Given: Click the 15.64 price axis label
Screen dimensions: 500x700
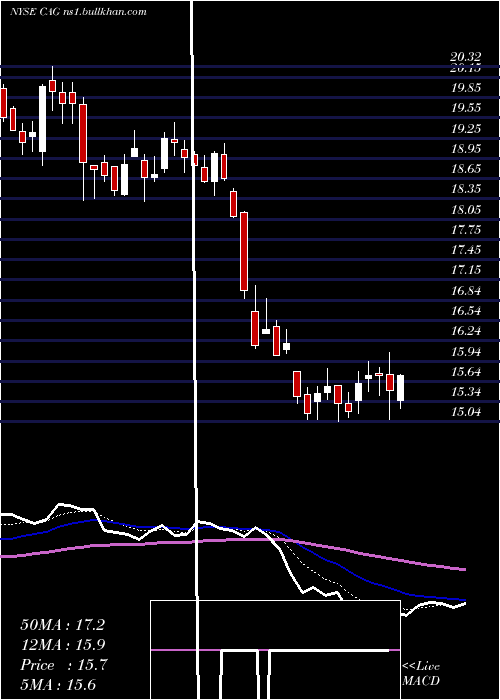Looking at the screenshot, I should pos(466,371).
